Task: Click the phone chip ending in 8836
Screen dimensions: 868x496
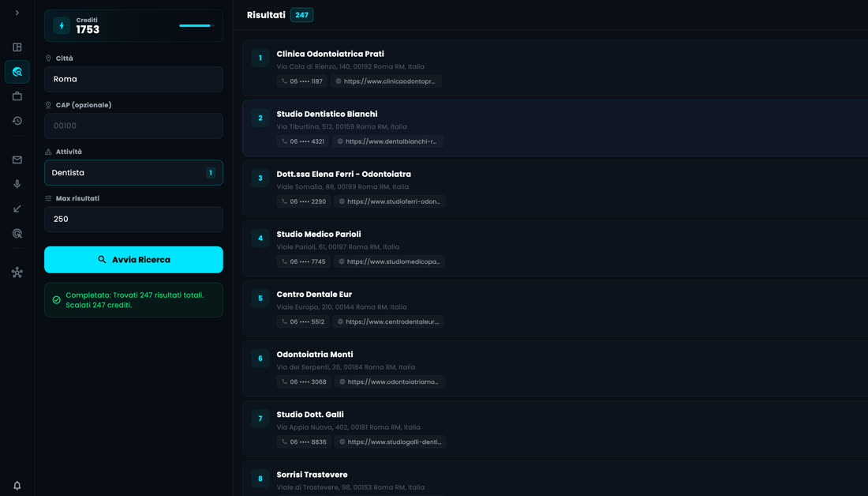Action: [303, 442]
